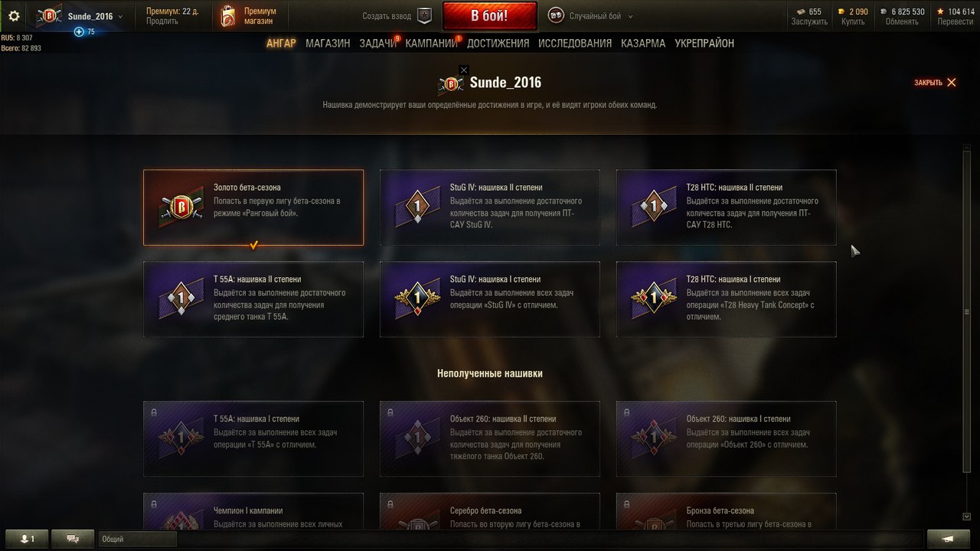Switch to the ИССЛЕДОВАНИЯ tab

point(575,44)
